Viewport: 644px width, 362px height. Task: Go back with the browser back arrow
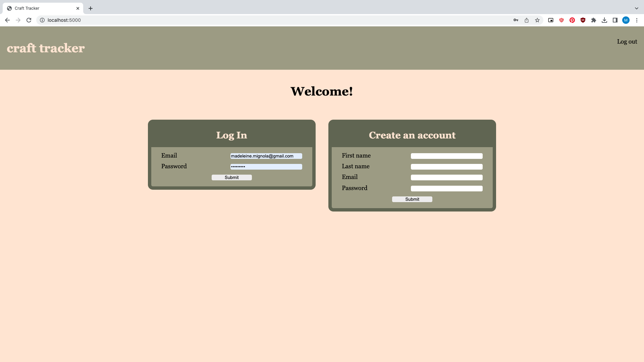pos(7,20)
